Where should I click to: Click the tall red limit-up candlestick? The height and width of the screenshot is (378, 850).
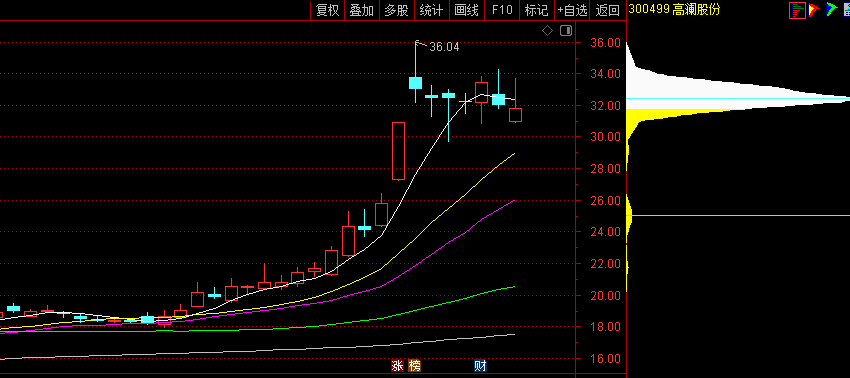[398, 151]
